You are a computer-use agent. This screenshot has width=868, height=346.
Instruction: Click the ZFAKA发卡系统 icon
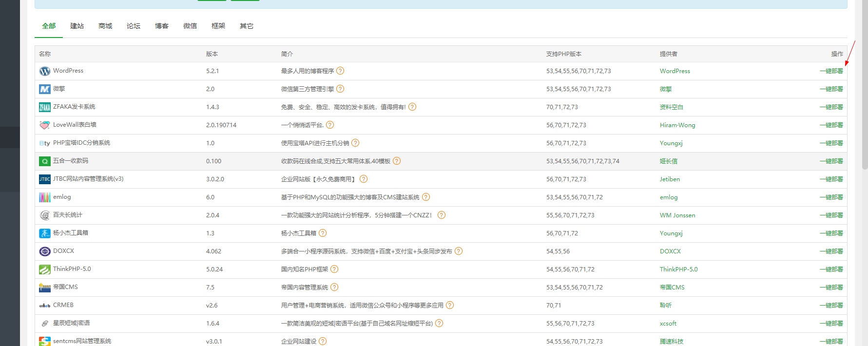(45, 107)
